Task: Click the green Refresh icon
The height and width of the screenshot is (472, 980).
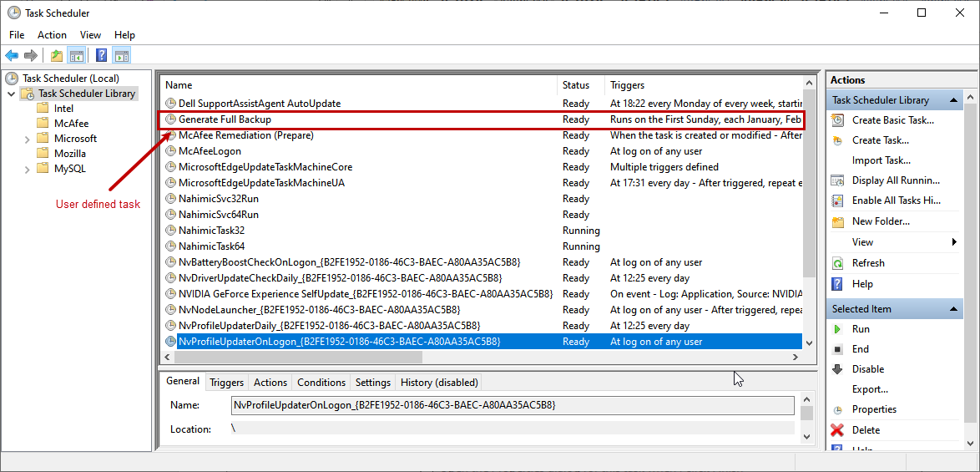Action: (837, 263)
